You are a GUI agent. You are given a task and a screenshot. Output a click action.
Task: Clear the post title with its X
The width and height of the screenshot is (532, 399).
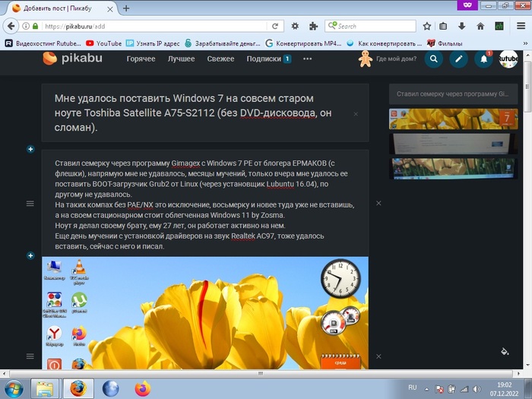[356, 114]
